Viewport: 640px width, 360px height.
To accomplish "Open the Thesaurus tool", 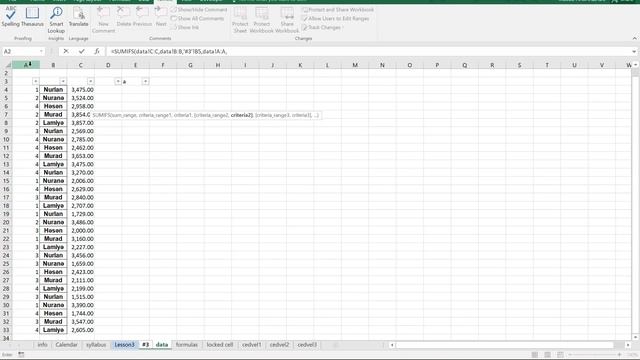I will click(x=32, y=17).
